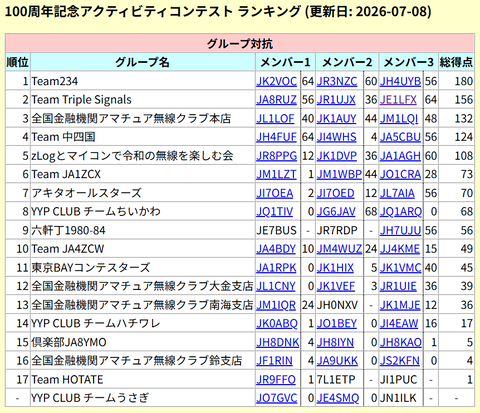Select group name Team Triple Signals
Image resolution: width=480 pixels, height=413 pixels.
[x=81, y=100]
